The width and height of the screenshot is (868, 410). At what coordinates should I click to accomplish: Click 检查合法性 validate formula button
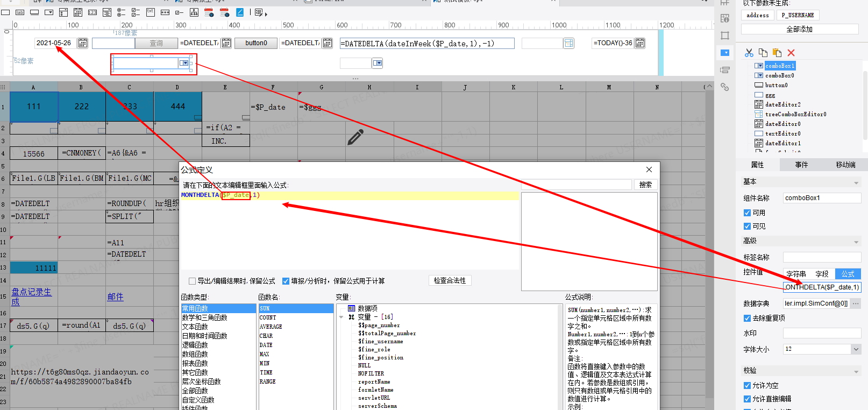[450, 280]
